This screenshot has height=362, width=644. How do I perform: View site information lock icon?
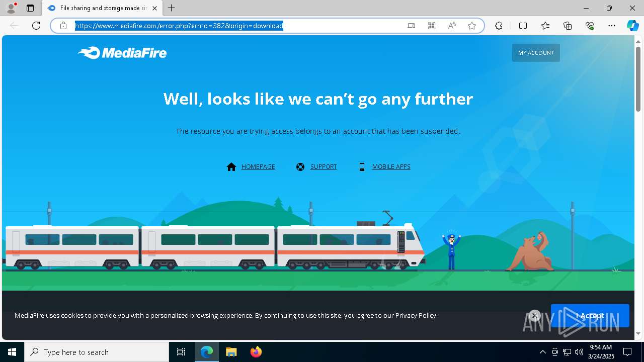coord(63,26)
